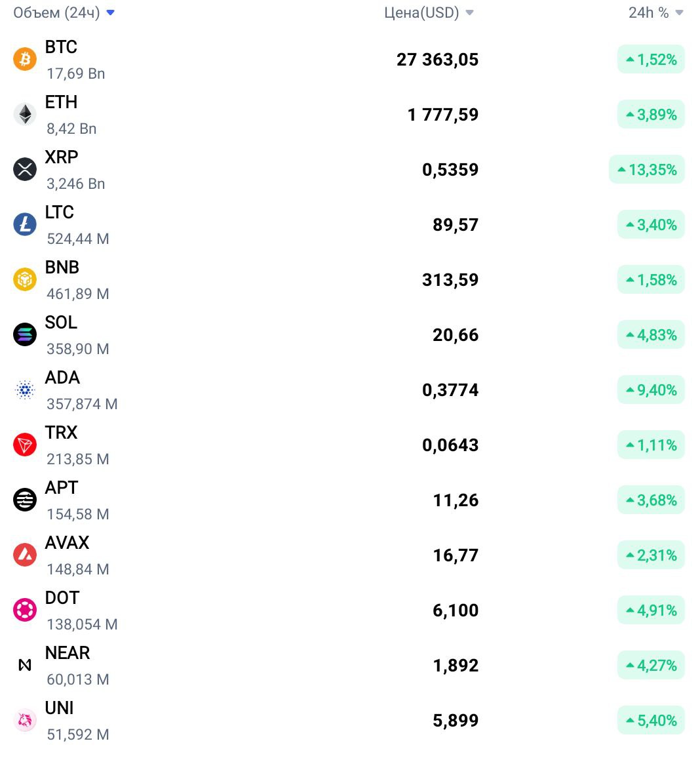This screenshot has width=700, height=760.
Task: Tap the TRON red icon
Action: coord(25,445)
